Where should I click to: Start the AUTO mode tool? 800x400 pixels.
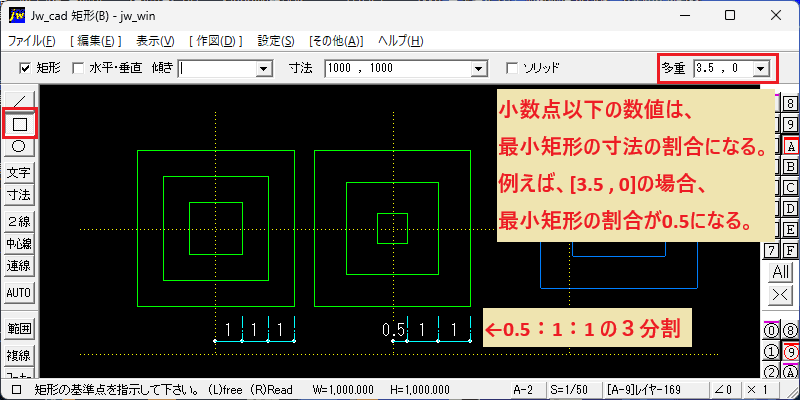(19, 293)
